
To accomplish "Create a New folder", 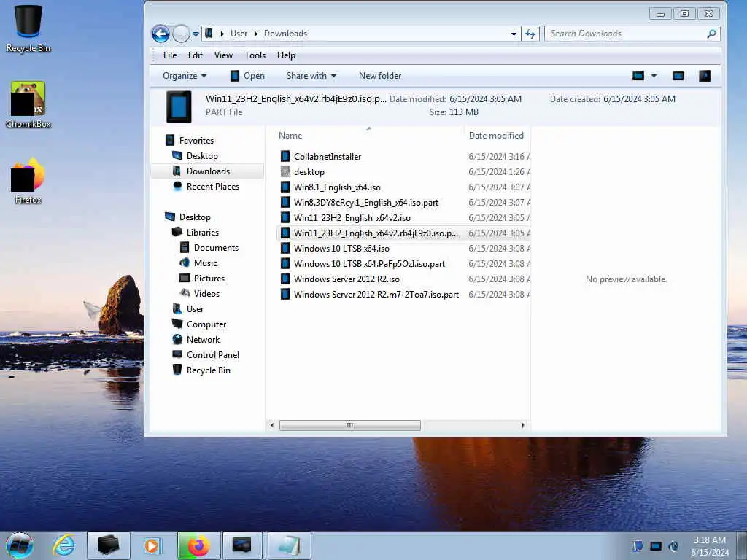I will point(379,76).
